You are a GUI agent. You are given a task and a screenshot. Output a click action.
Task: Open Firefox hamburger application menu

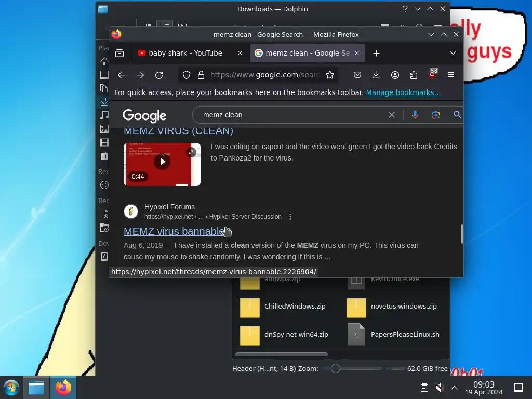(451, 75)
